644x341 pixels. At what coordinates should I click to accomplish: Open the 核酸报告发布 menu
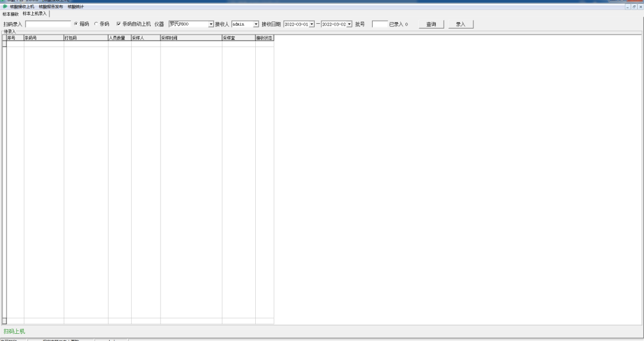[x=51, y=7]
